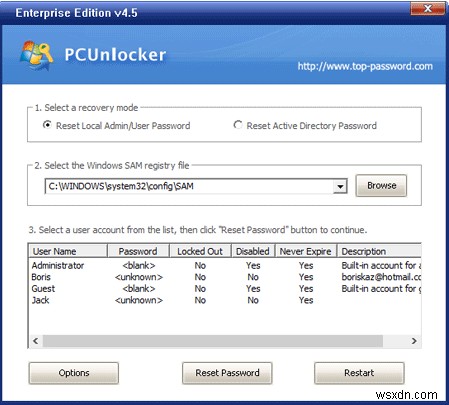Click boriskaz@hotmail description cell
This screenshot has height=405, width=449.
pyautogui.click(x=381, y=277)
